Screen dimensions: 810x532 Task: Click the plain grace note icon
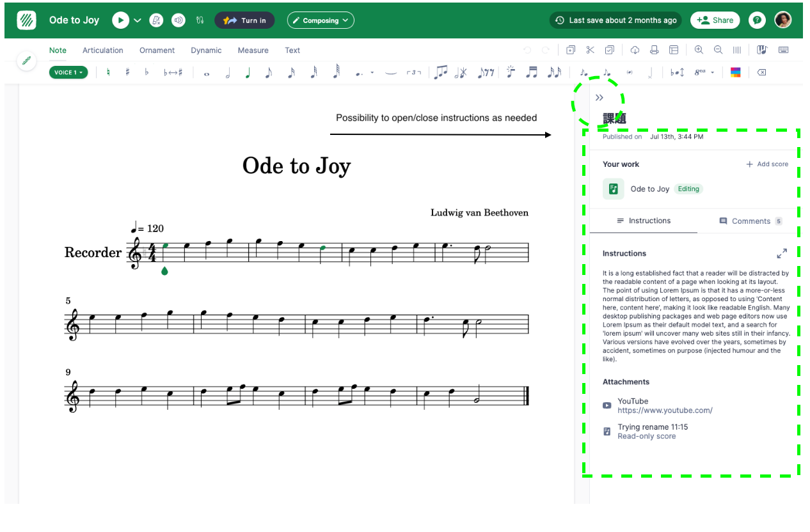tap(607, 73)
